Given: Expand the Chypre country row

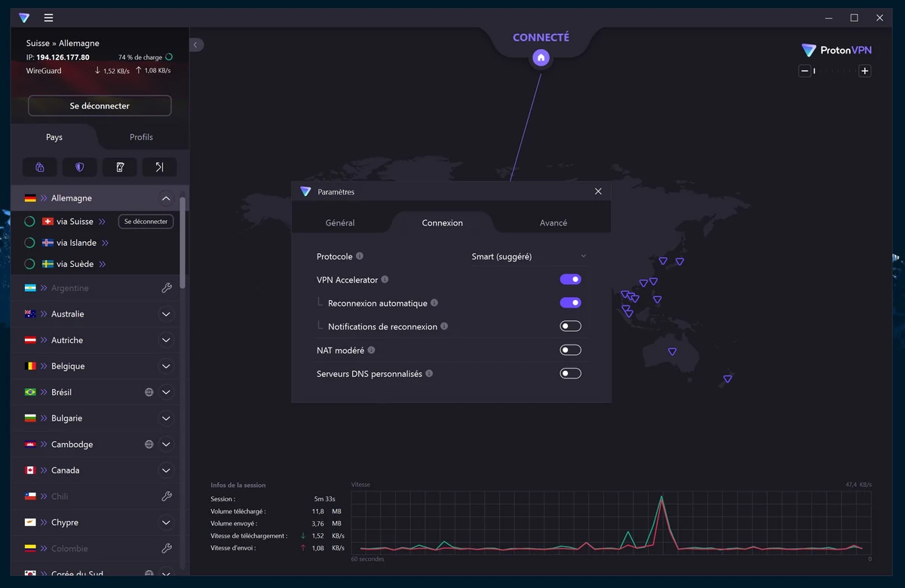Looking at the screenshot, I should (x=166, y=522).
